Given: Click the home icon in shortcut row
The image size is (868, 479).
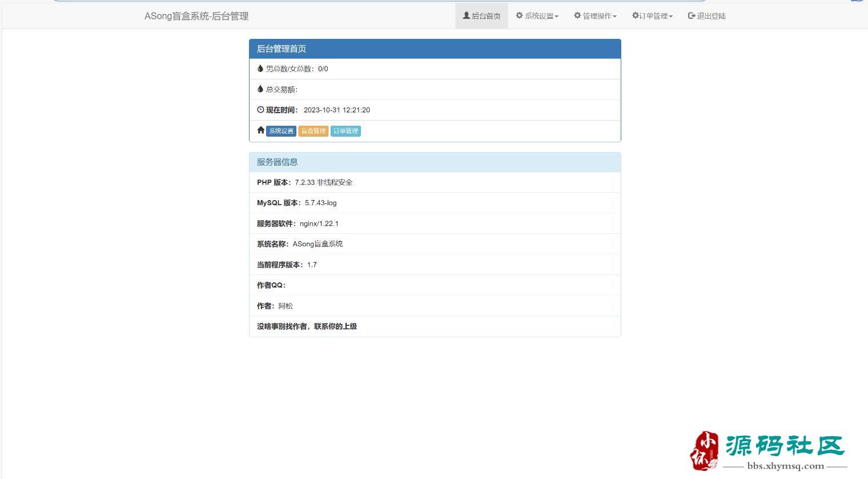Looking at the screenshot, I should tap(261, 130).
